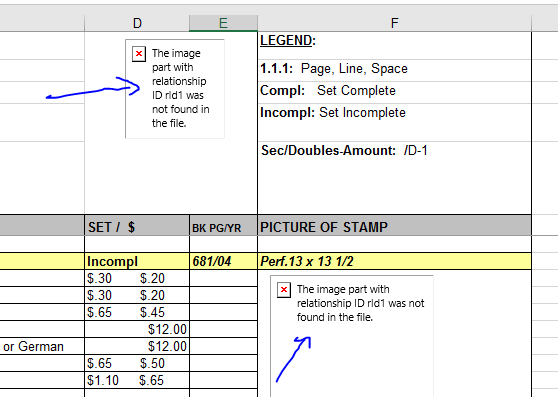This screenshot has width=558, height=397.
Task: Click the '681/04' cell
Action: coord(223,261)
